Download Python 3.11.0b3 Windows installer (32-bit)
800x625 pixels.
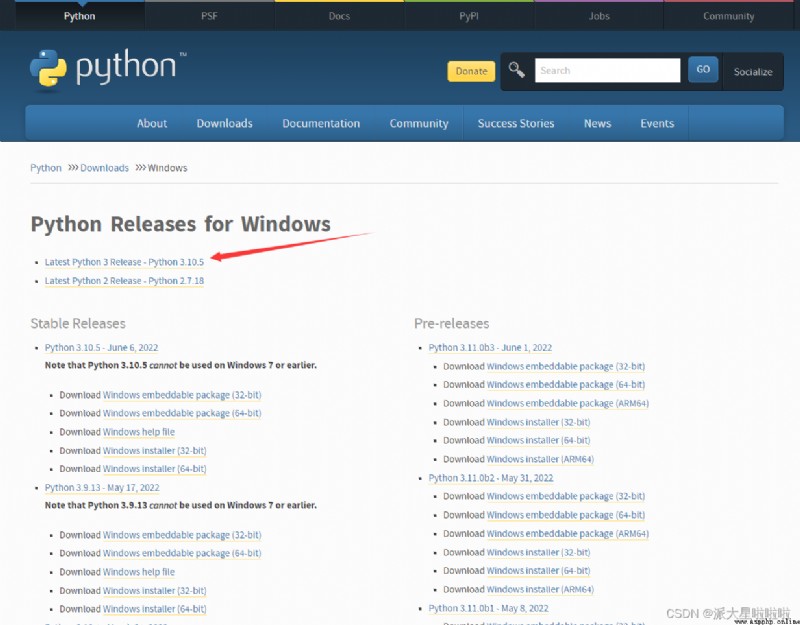538,422
